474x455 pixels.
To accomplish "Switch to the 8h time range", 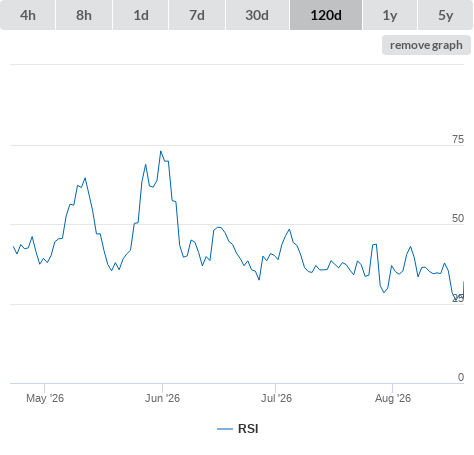I will (x=84, y=15).
